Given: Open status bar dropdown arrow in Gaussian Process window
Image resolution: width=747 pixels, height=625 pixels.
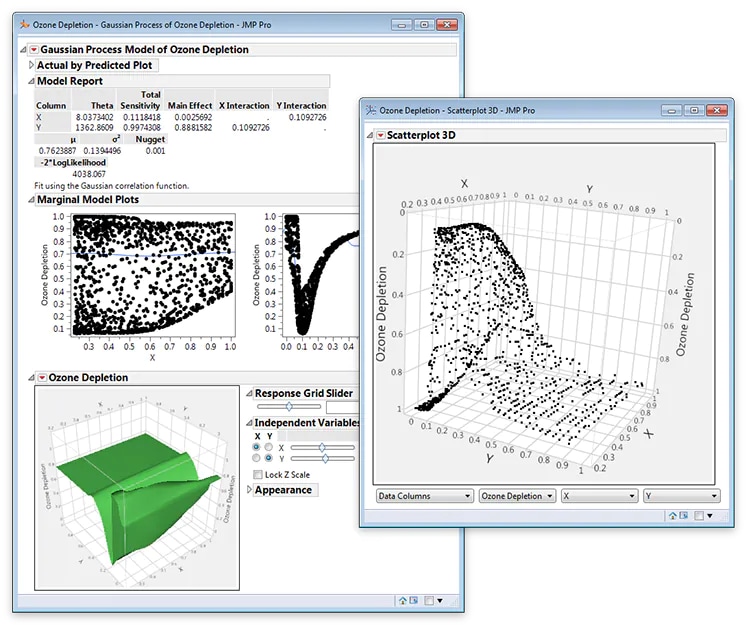Looking at the screenshot, I should [x=440, y=601].
